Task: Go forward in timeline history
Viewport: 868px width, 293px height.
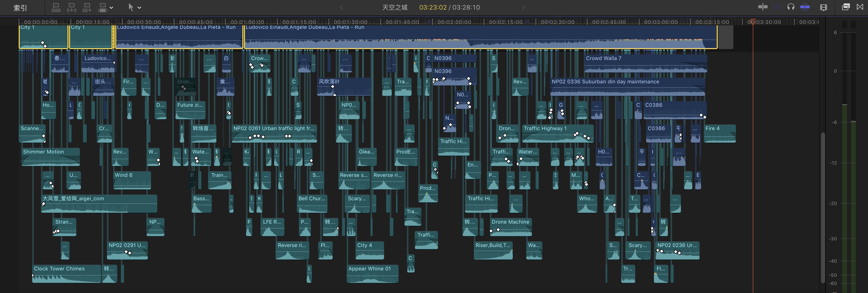Action: [x=523, y=8]
